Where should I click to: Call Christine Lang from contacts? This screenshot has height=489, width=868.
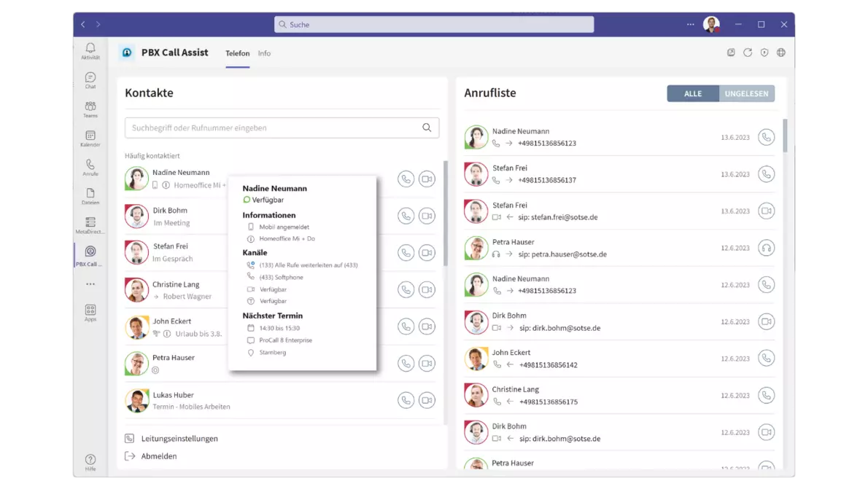point(406,290)
